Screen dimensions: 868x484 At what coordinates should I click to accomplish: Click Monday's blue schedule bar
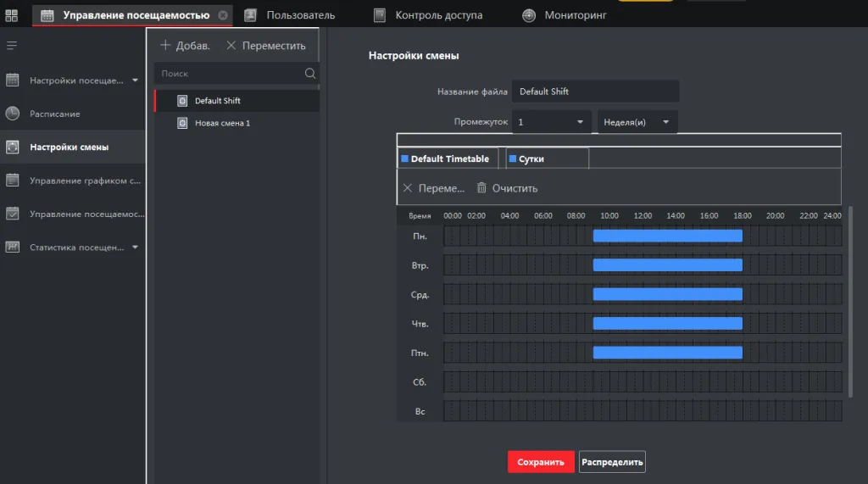pos(667,236)
